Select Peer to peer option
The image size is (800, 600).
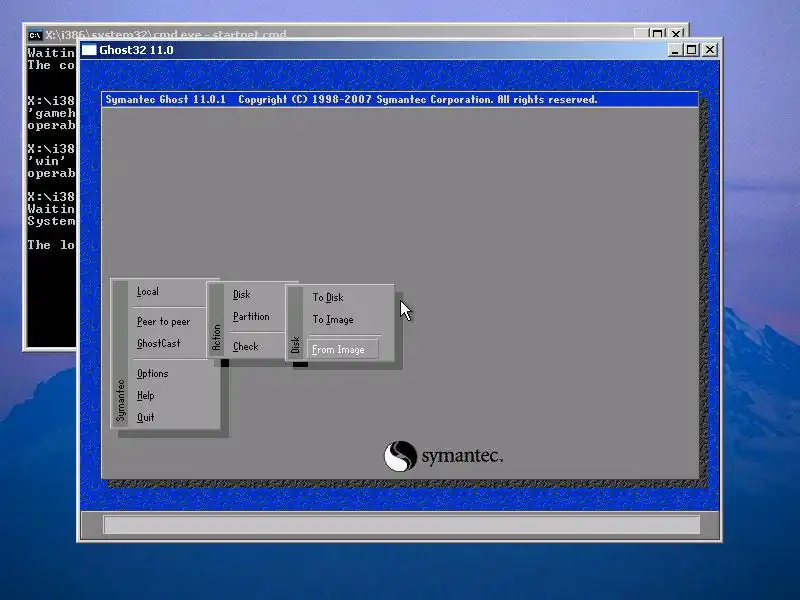pyautogui.click(x=163, y=321)
